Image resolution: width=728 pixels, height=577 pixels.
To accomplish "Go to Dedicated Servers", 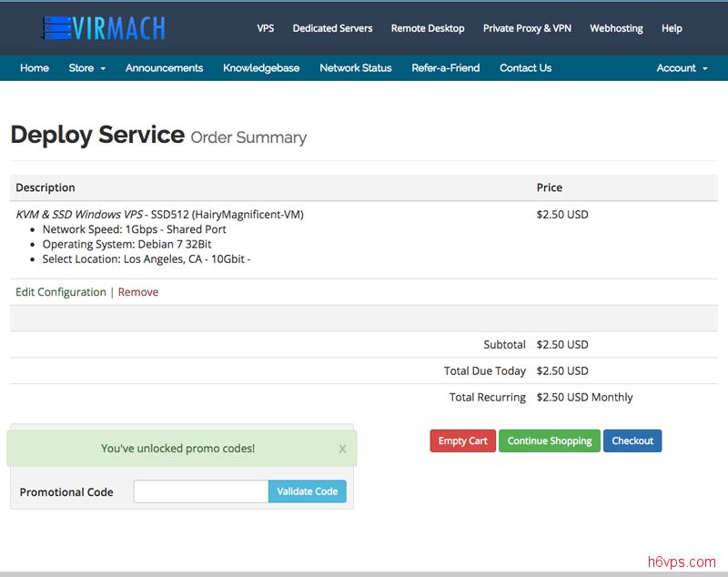I will pyautogui.click(x=332, y=28).
